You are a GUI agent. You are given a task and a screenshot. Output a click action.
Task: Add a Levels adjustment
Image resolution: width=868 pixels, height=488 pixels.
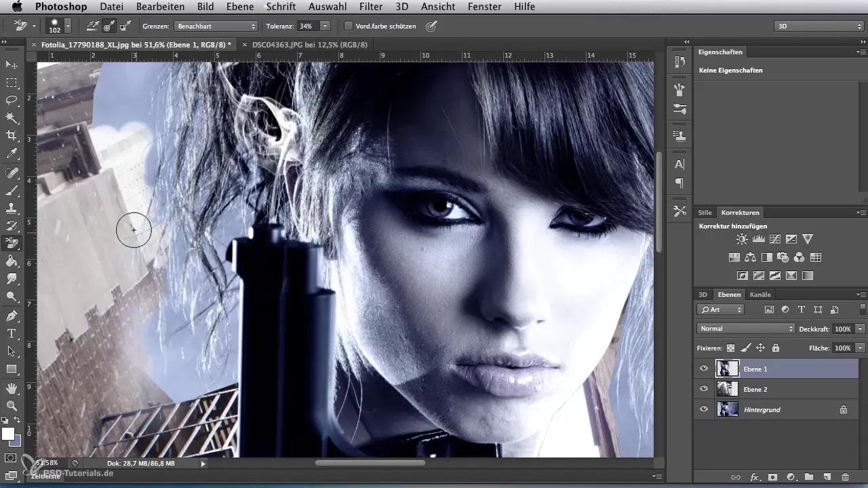coord(759,239)
